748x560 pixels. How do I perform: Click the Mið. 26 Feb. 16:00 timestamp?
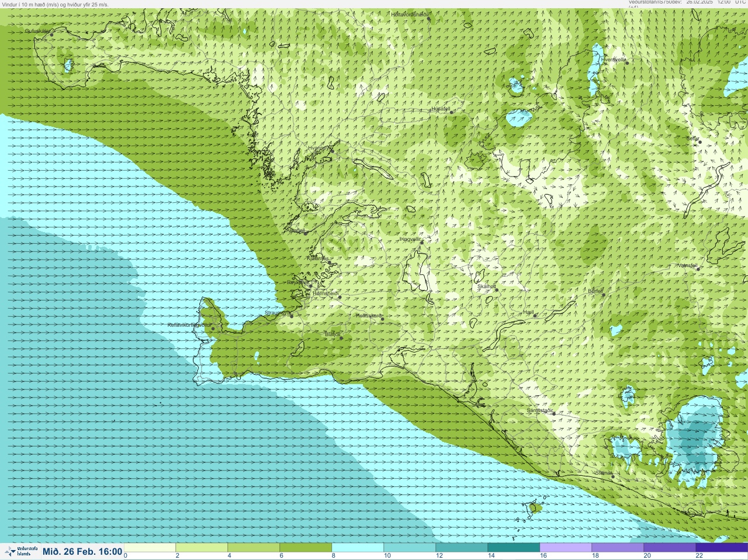click(x=82, y=551)
